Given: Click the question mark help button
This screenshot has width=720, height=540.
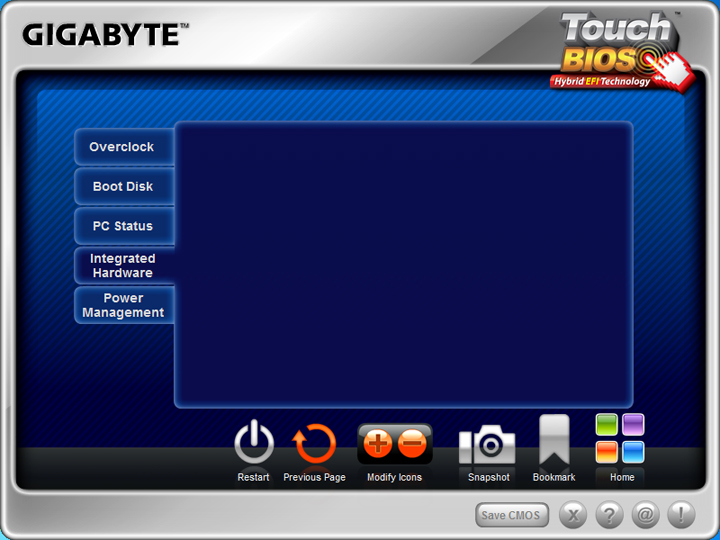Looking at the screenshot, I should tap(609, 515).
